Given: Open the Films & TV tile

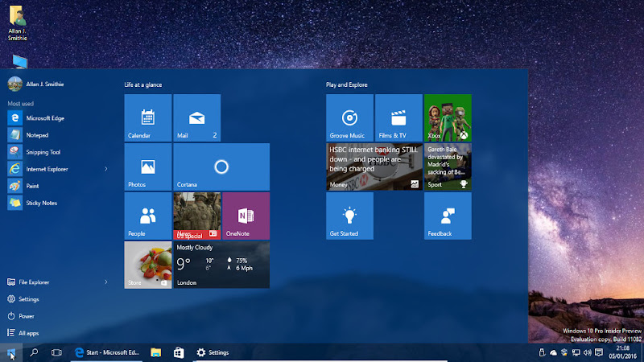Looking at the screenshot, I should point(398,117).
